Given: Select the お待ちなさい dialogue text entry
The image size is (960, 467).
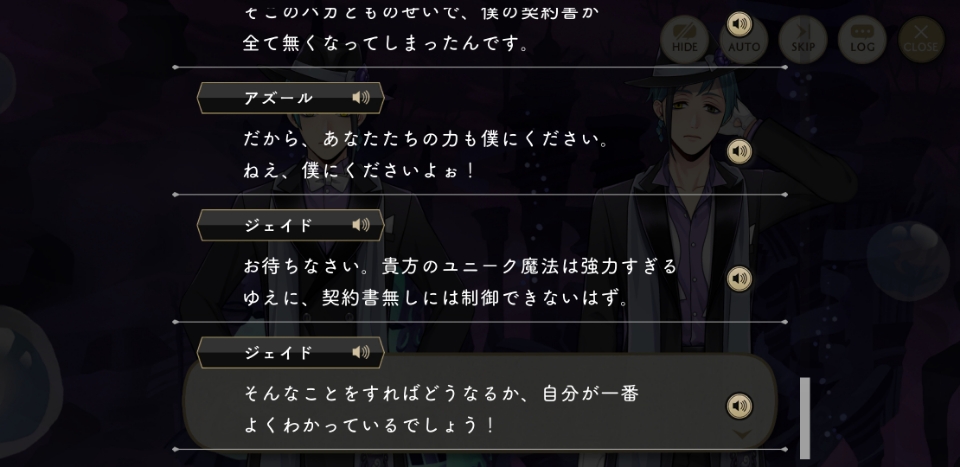Looking at the screenshot, I should pyautogui.click(x=460, y=282).
